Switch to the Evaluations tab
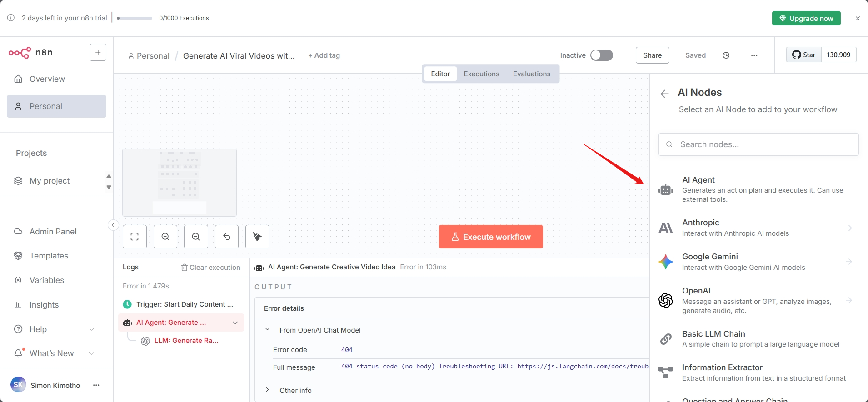 pos(532,74)
